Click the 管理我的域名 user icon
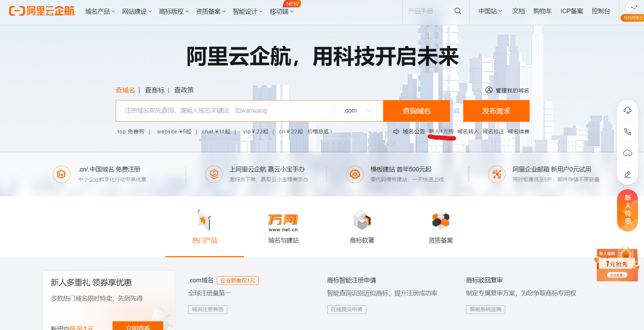Image resolution: width=644 pixels, height=330 pixels. pos(489,90)
